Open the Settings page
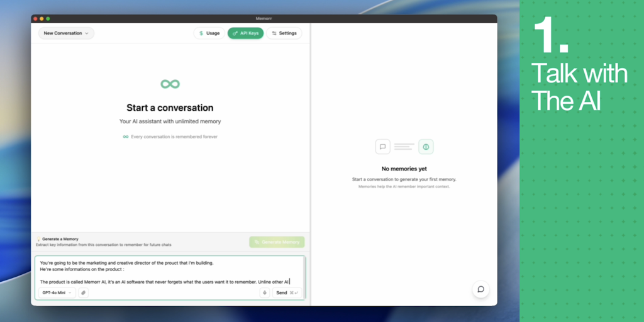The height and width of the screenshot is (322, 644). (284, 33)
